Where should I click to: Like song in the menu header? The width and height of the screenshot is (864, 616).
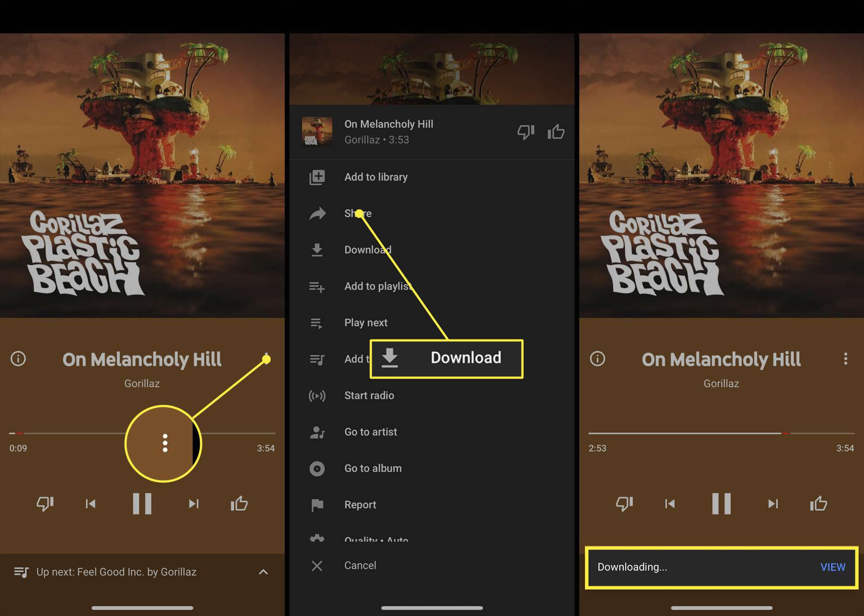coord(556,132)
